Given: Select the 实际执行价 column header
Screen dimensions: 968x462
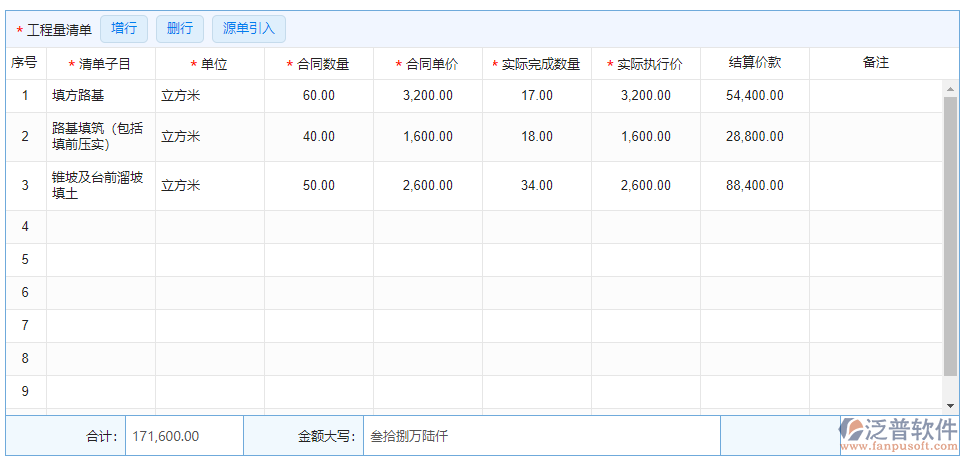Looking at the screenshot, I should [645, 64].
